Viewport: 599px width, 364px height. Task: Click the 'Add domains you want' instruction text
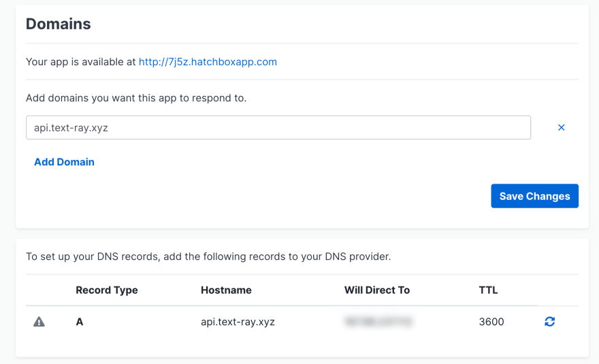[x=136, y=98]
